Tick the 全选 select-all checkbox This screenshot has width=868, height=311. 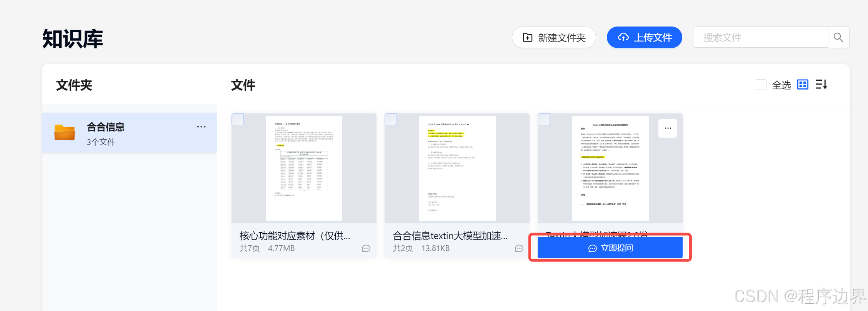point(761,85)
